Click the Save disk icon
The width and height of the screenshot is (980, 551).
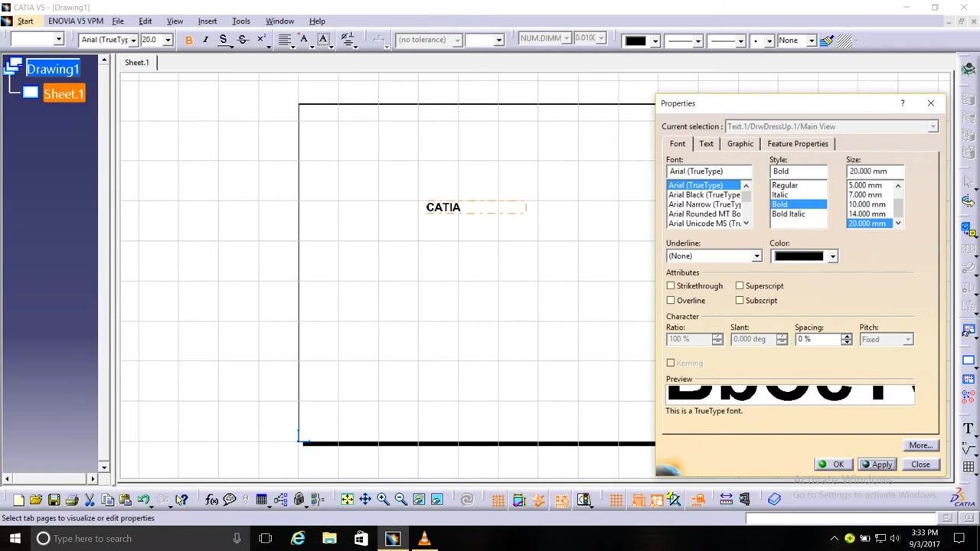[x=54, y=500]
